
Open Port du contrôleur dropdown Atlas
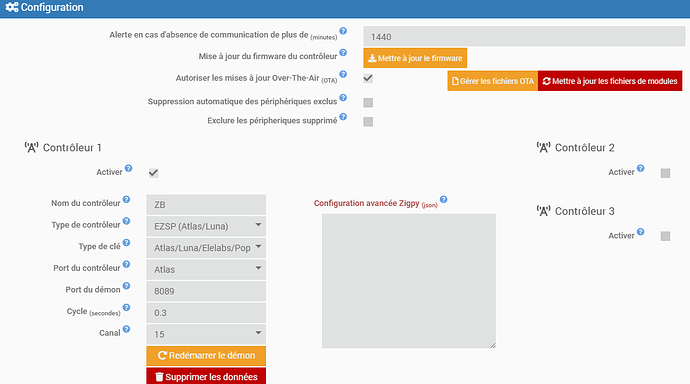tap(206, 269)
